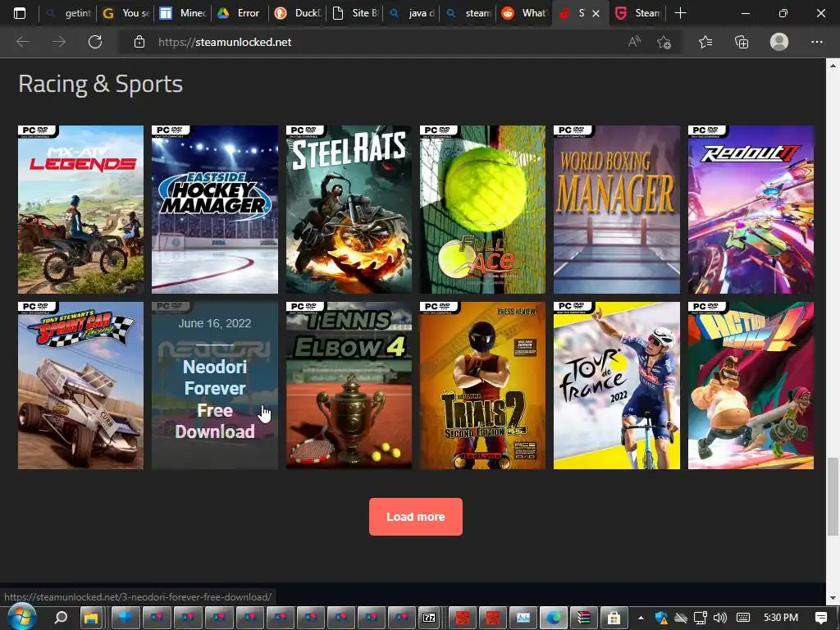Switch to the 'steam' search tab

pyautogui.click(x=469, y=13)
